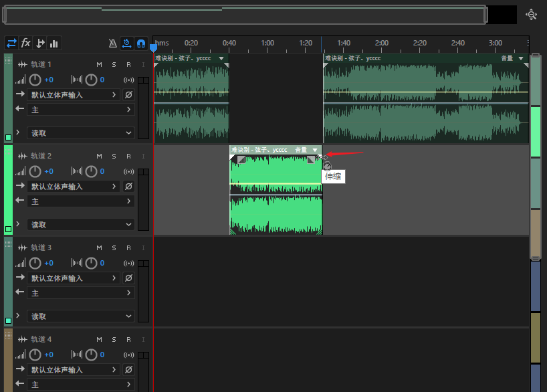
Task: Click the volume knob of 轨道 1
Action: [x=35, y=80]
